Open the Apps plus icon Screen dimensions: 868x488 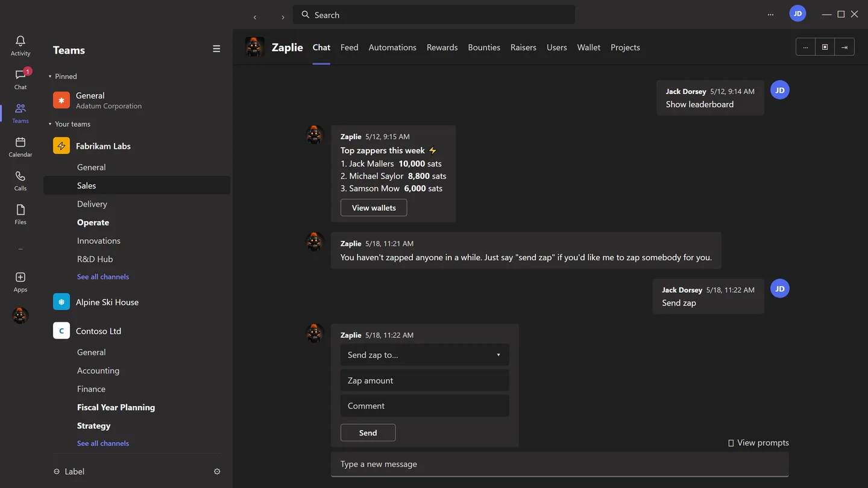point(20,277)
